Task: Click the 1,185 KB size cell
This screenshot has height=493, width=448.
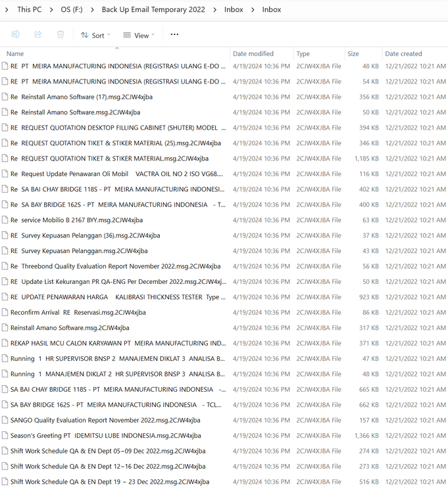Action: coord(366,158)
